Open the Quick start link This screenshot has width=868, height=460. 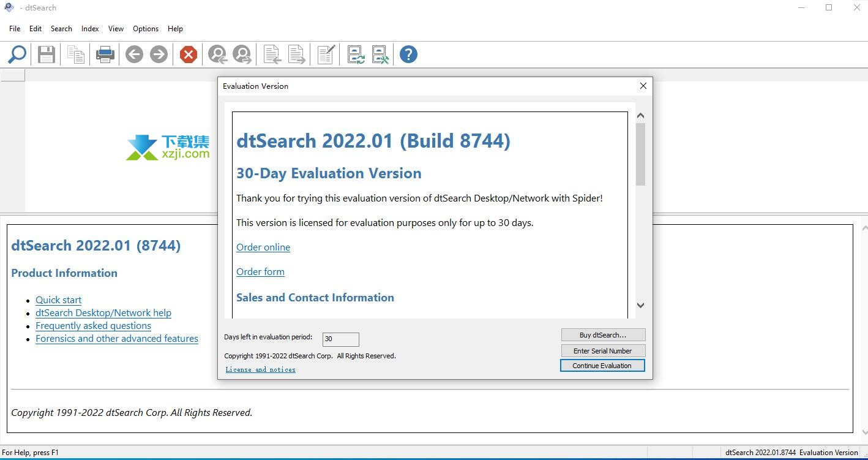pos(58,300)
